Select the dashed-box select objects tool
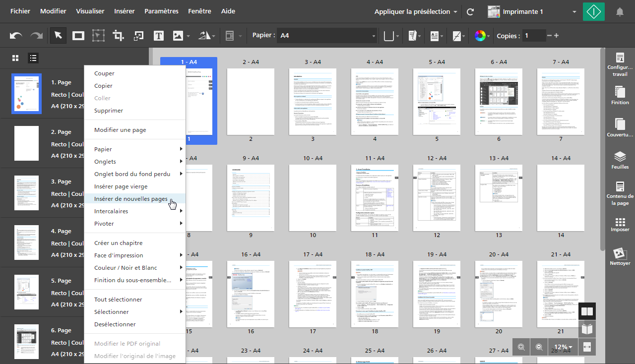The height and width of the screenshot is (364, 635). pyautogui.click(x=98, y=36)
